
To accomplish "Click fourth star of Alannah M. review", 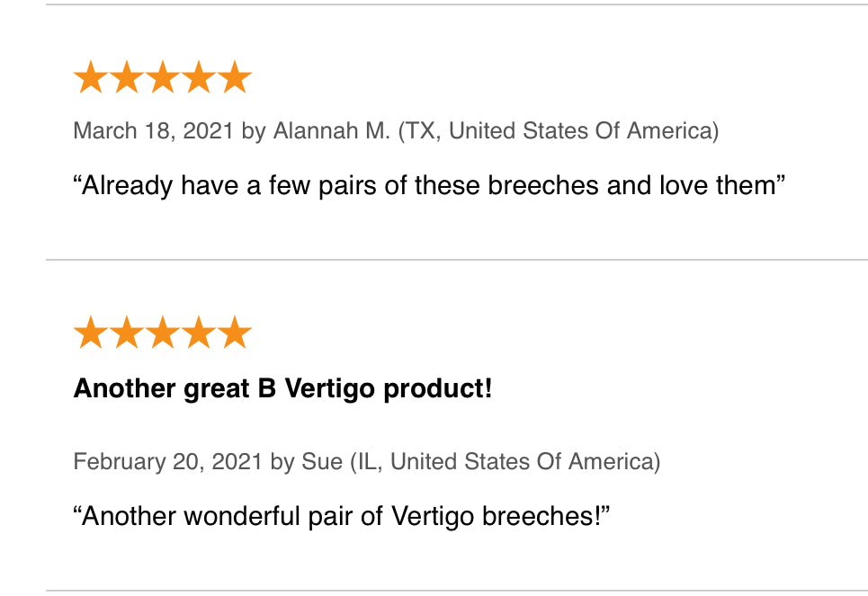I will pyautogui.click(x=199, y=77).
